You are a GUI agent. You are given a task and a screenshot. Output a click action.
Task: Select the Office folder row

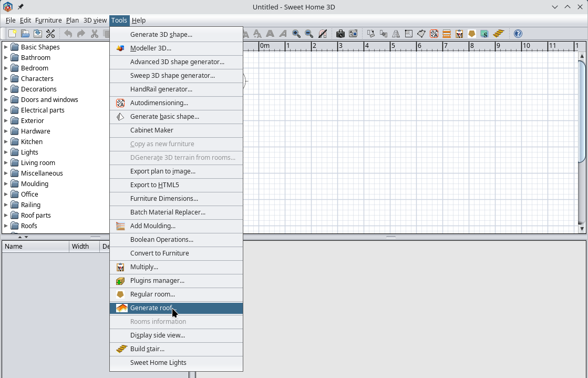pyautogui.click(x=24, y=194)
